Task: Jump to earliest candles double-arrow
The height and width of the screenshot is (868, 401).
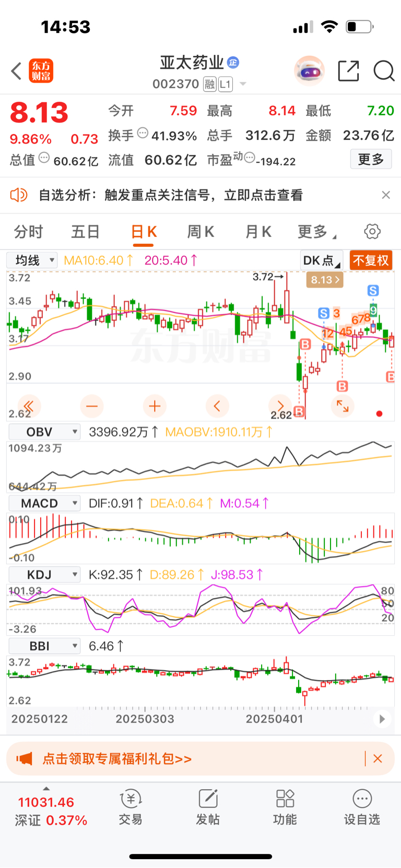Action: point(29,406)
